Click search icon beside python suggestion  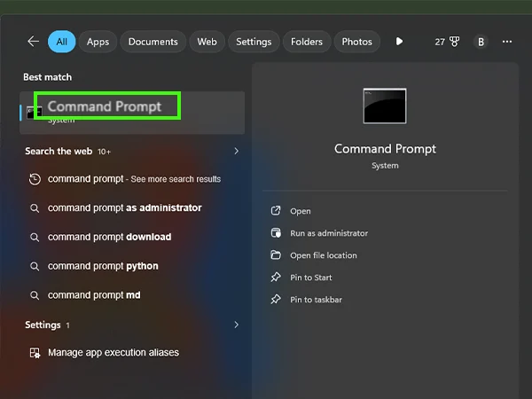tap(35, 266)
